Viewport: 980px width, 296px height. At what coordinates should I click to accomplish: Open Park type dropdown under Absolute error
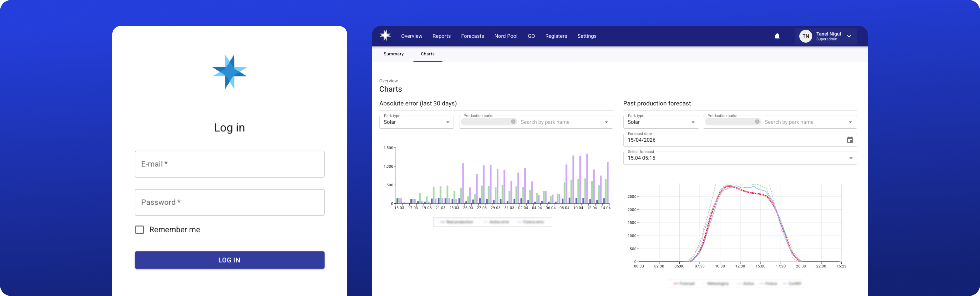tap(416, 122)
